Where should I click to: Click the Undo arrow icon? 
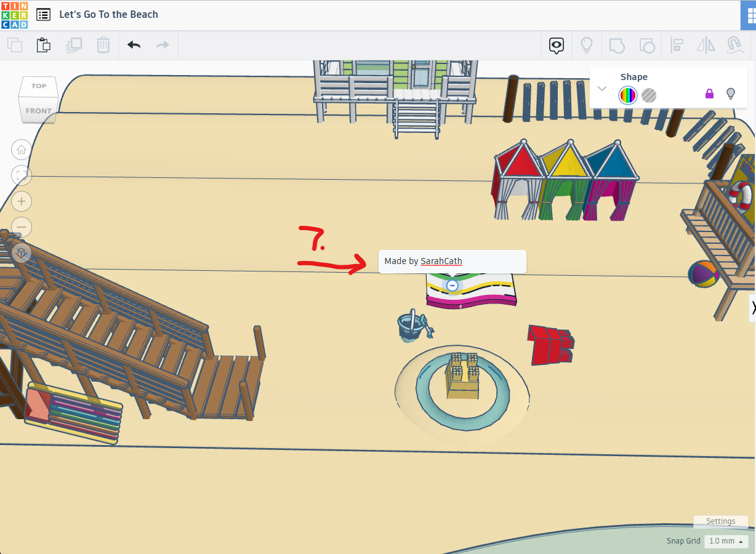134,45
